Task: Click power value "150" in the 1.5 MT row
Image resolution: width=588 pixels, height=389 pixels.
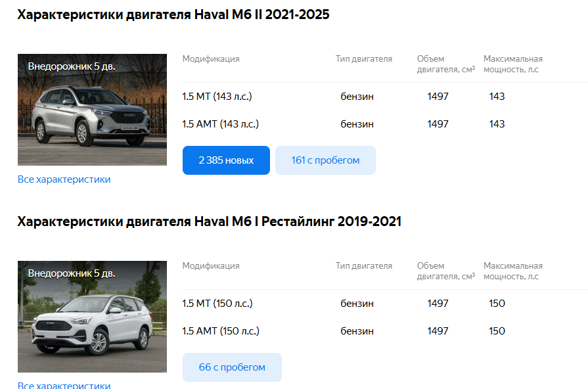Action: pyautogui.click(x=497, y=304)
